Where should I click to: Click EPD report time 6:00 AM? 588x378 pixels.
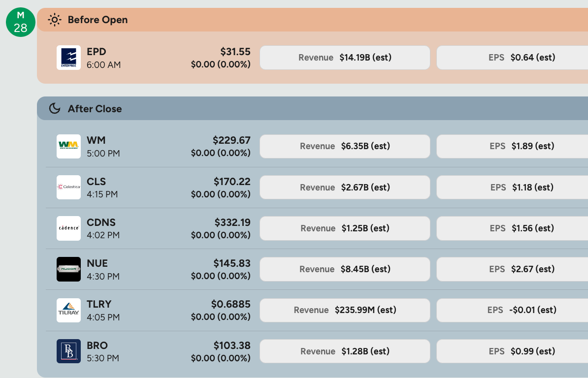click(x=103, y=65)
